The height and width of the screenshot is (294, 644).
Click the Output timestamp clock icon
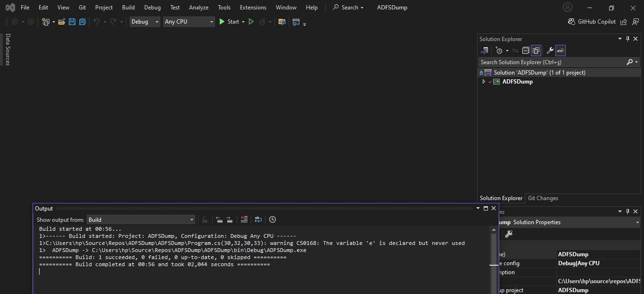click(x=272, y=219)
